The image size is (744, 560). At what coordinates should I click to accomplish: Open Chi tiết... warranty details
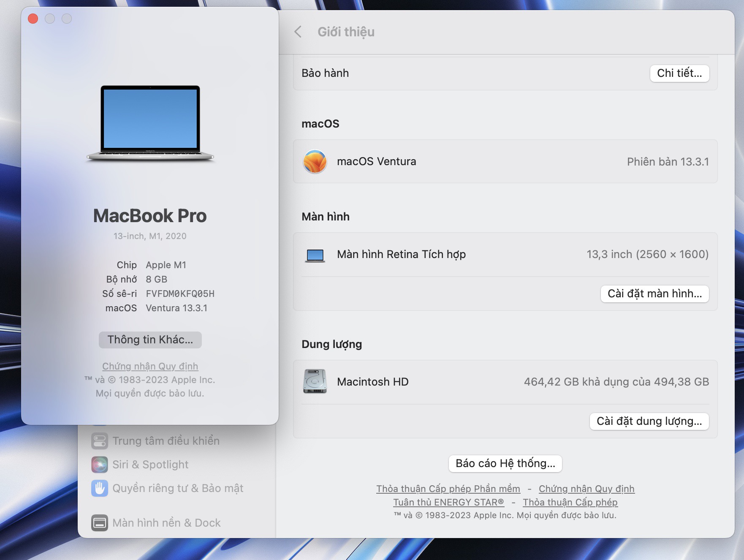click(679, 73)
